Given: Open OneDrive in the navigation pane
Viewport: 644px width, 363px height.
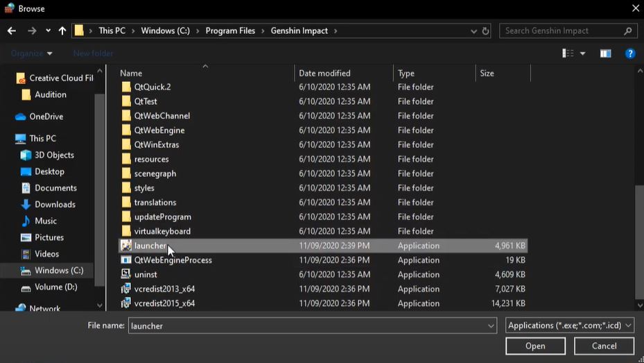Looking at the screenshot, I should (x=39, y=117).
